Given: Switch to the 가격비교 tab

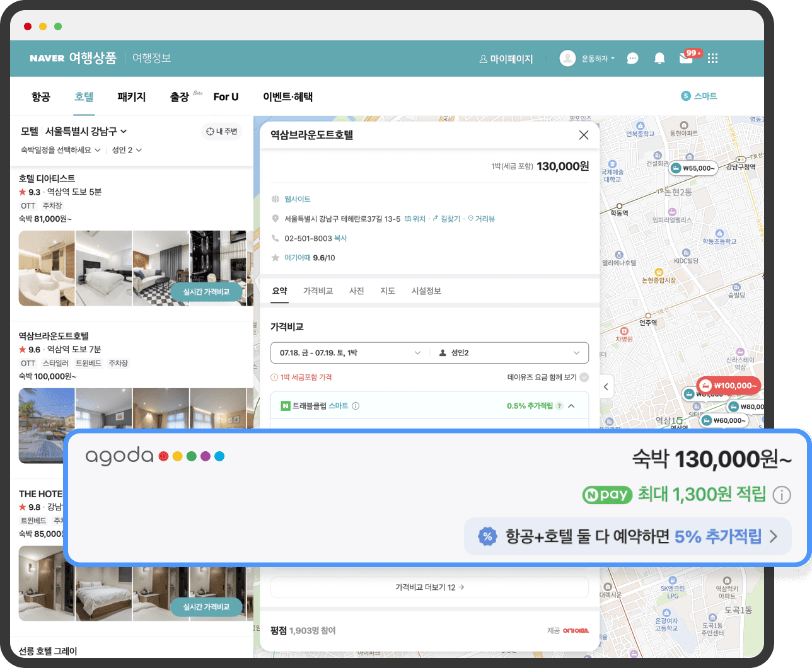Looking at the screenshot, I should tap(318, 291).
